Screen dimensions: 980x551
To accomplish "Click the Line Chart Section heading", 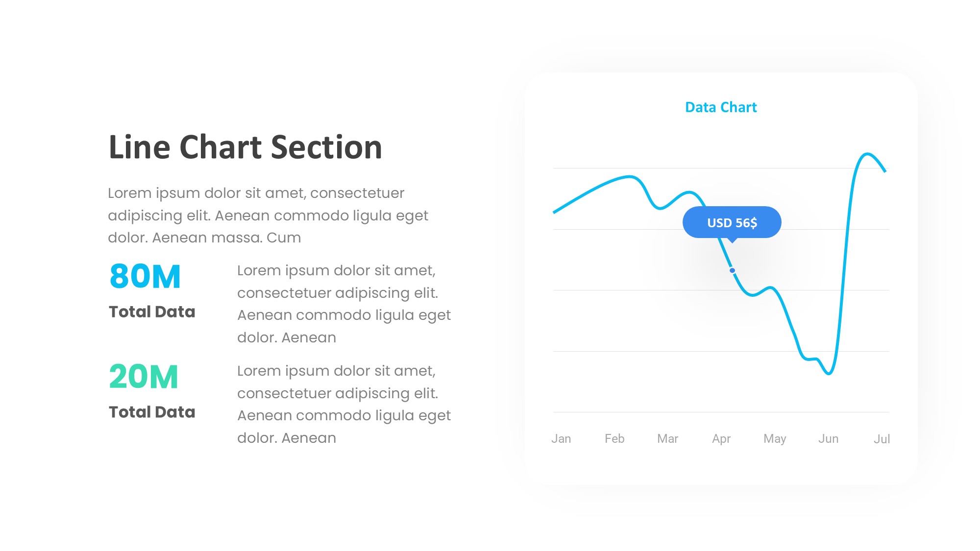I will [x=245, y=147].
